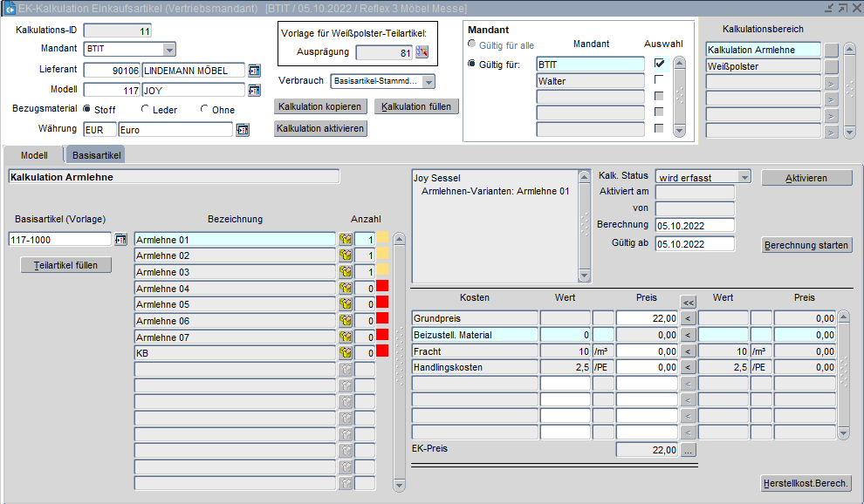Click lookup icon beside Modell JOY field
The height and width of the screenshot is (504, 864).
click(x=254, y=90)
